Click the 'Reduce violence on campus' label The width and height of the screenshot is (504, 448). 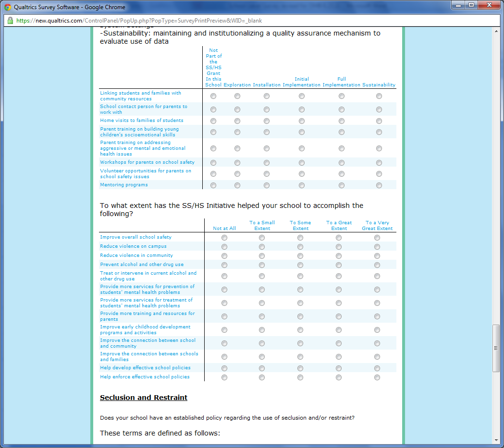coord(133,246)
